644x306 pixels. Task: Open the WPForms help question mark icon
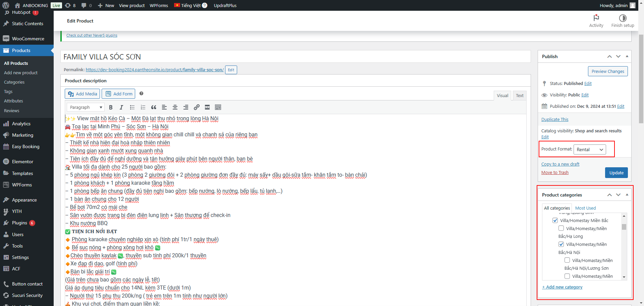point(141,94)
